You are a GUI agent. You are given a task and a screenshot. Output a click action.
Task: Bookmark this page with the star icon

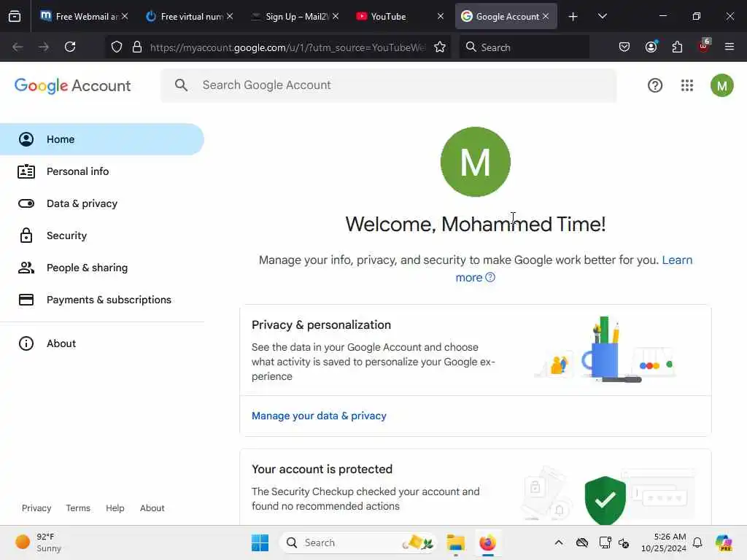pyautogui.click(x=440, y=47)
